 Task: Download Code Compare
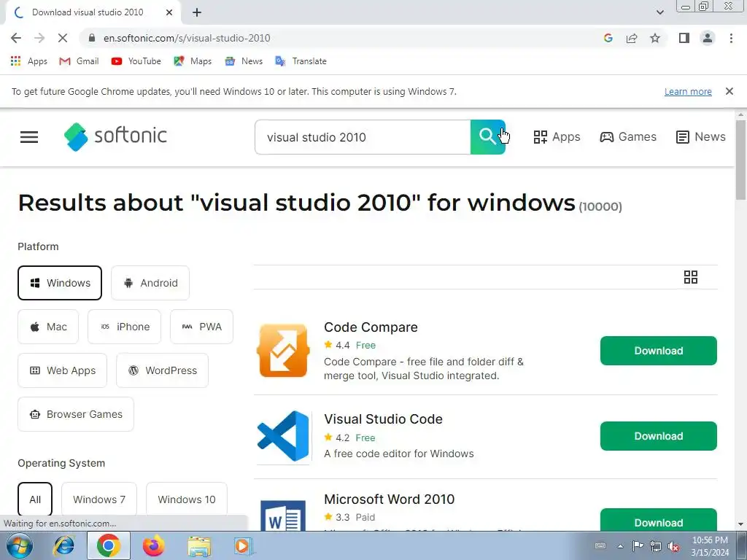click(x=659, y=351)
